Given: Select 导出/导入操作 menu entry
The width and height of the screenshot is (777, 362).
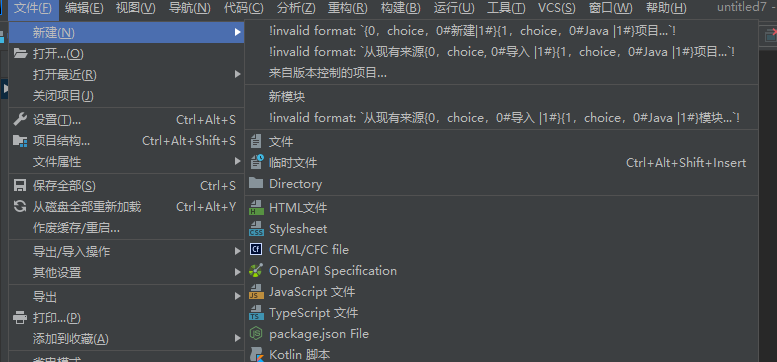Looking at the screenshot, I should pos(126,252).
